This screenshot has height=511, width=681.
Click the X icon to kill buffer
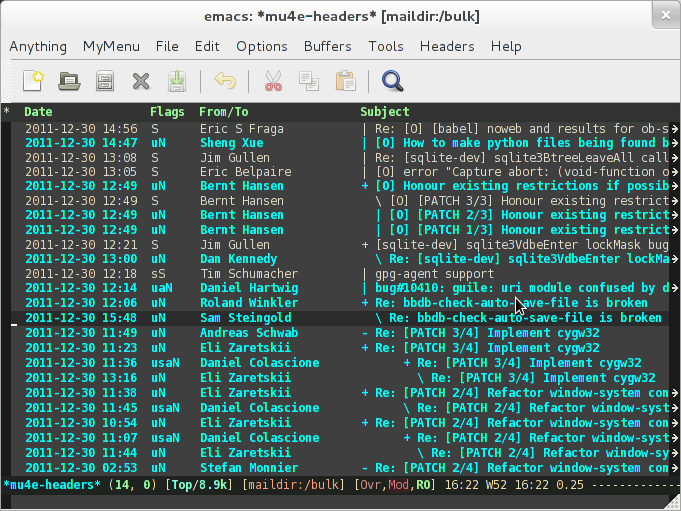[x=141, y=81]
